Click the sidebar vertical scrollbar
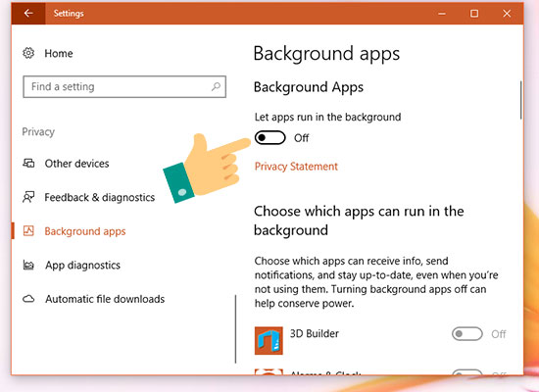The width and height of the screenshot is (539, 392). pos(235,328)
